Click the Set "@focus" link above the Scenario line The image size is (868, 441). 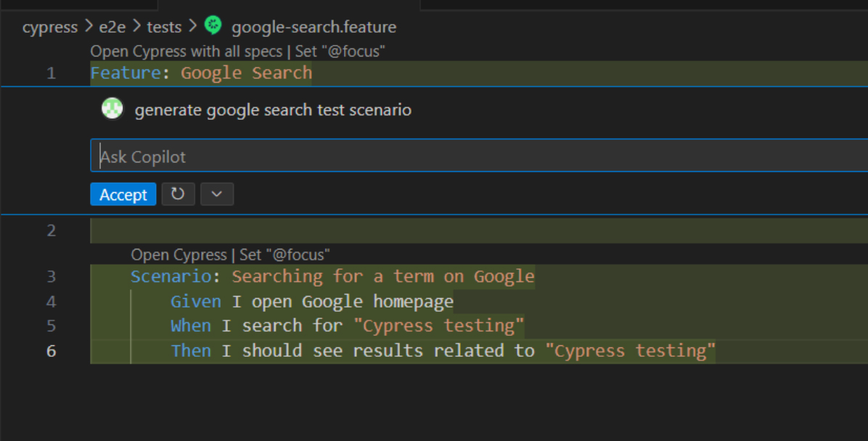pyautogui.click(x=284, y=255)
